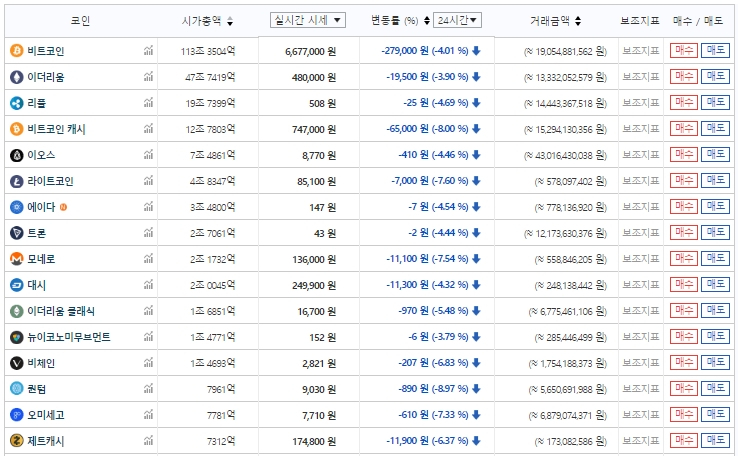Click 매도 button for 라이트코인
This screenshot has height=456, width=738.
715,180
